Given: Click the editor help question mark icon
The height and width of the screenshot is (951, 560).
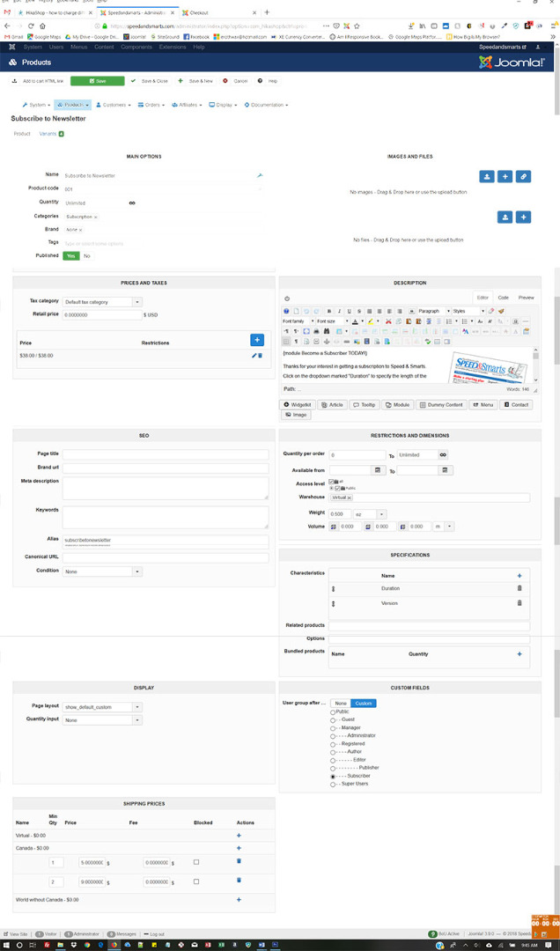Looking at the screenshot, I should (x=286, y=311).
